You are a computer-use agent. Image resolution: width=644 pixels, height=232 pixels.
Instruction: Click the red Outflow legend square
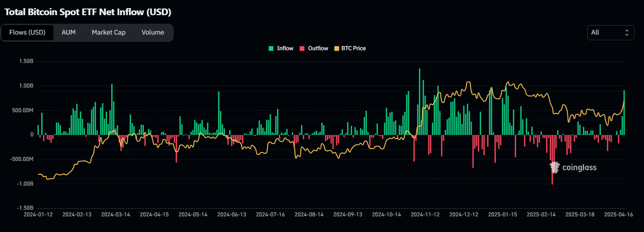(x=302, y=48)
